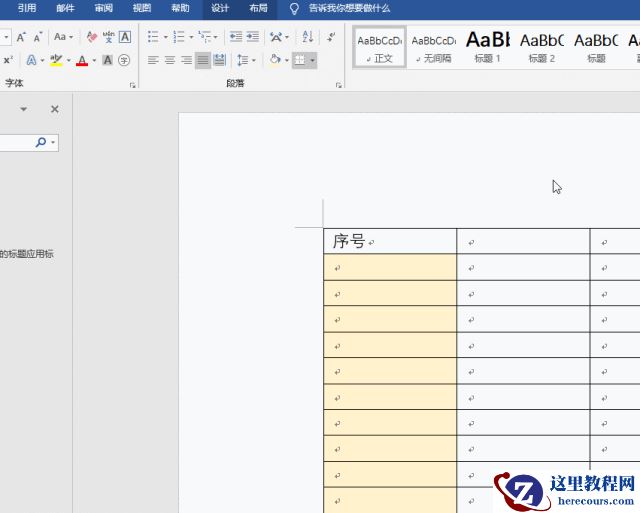The height and width of the screenshot is (513, 640).
Task: Apply the 无间隔 style
Action: click(x=433, y=48)
